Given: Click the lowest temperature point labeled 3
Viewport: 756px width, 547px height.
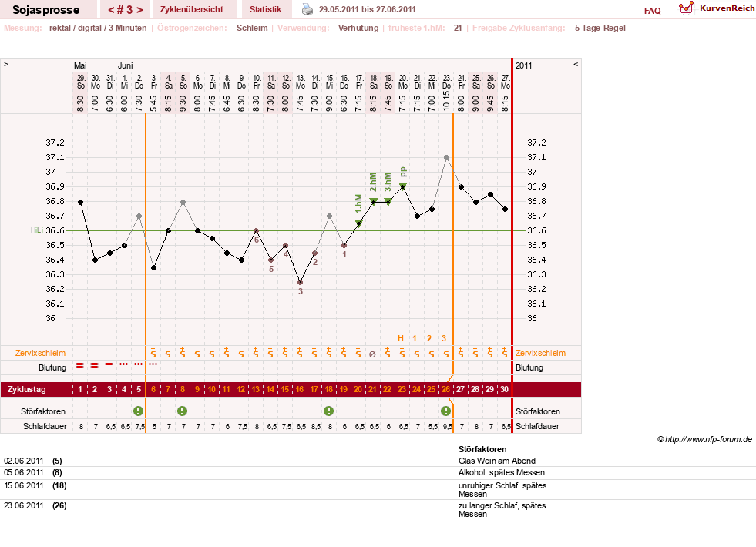Looking at the screenshot, I should (300, 283).
